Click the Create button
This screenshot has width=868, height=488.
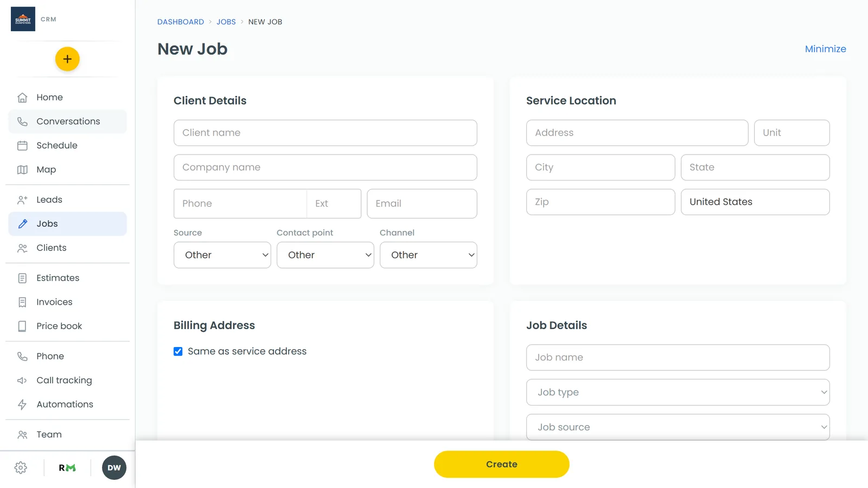502,464
